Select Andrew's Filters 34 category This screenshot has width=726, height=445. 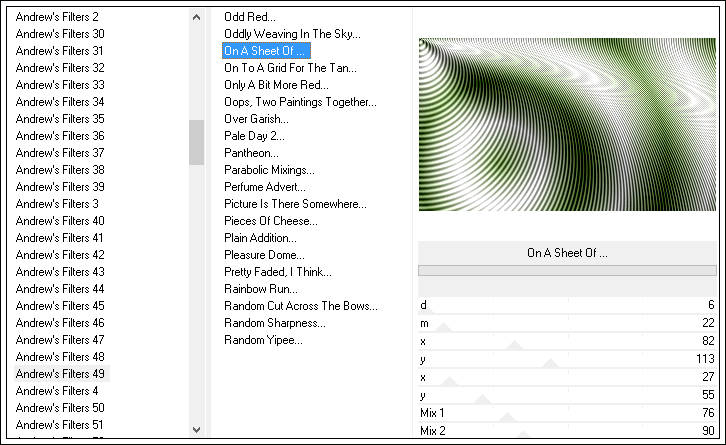click(60, 102)
